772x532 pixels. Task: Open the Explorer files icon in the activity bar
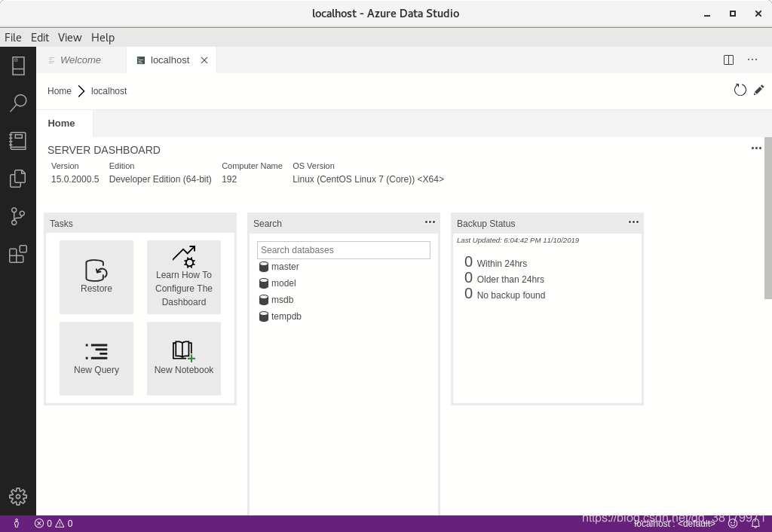pos(18,179)
